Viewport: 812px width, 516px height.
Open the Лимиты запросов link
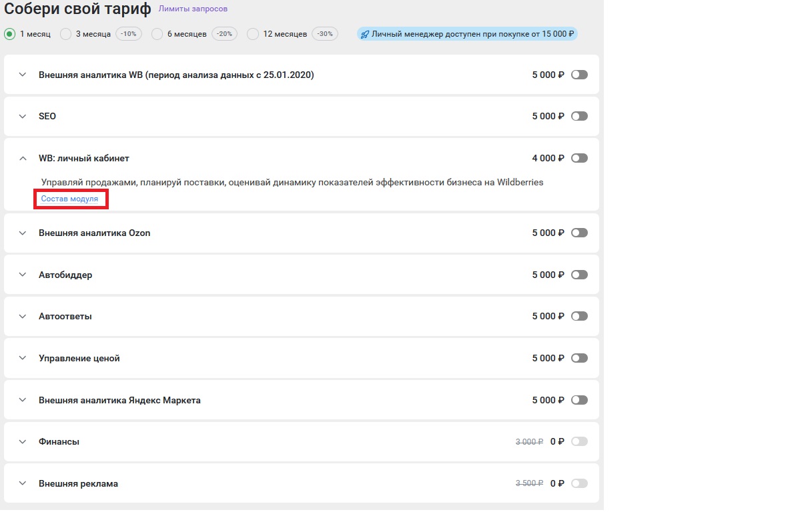tap(193, 9)
